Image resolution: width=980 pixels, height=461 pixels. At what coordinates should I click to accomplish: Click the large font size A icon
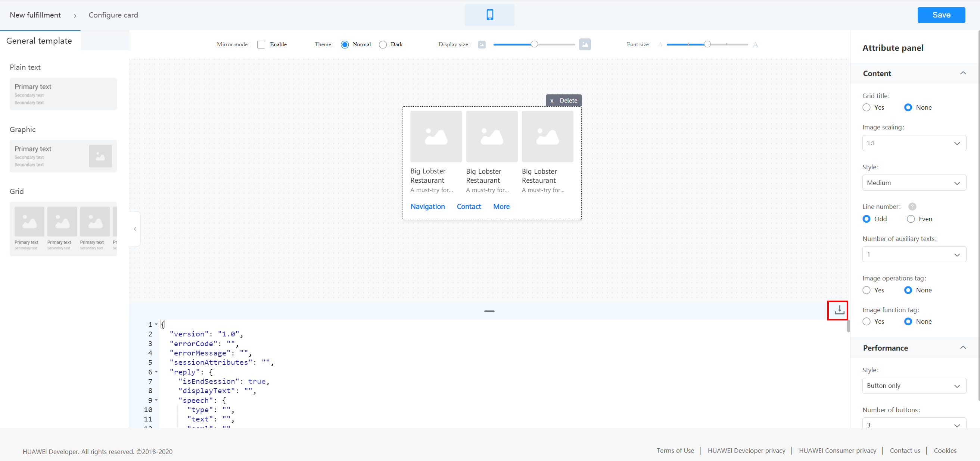(755, 45)
